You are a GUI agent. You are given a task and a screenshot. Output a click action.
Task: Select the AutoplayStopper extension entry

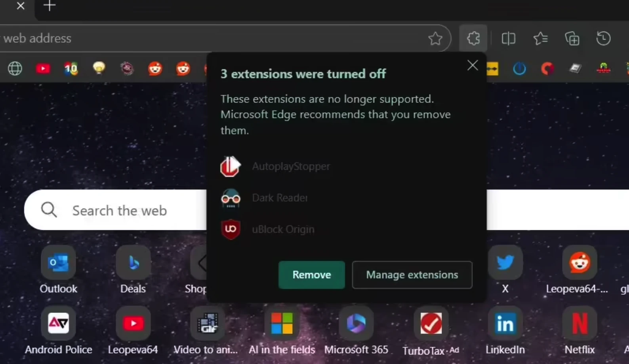pos(275,166)
